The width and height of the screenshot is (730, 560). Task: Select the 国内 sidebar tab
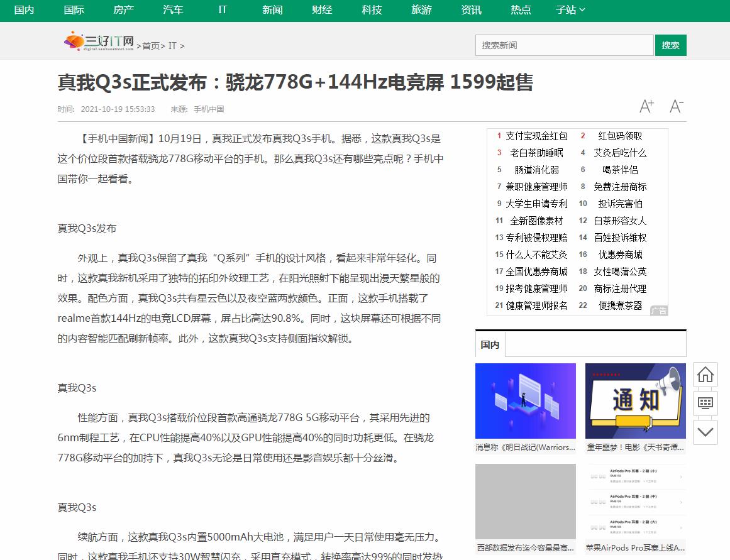pyautogui.click(x=490, y=344)
